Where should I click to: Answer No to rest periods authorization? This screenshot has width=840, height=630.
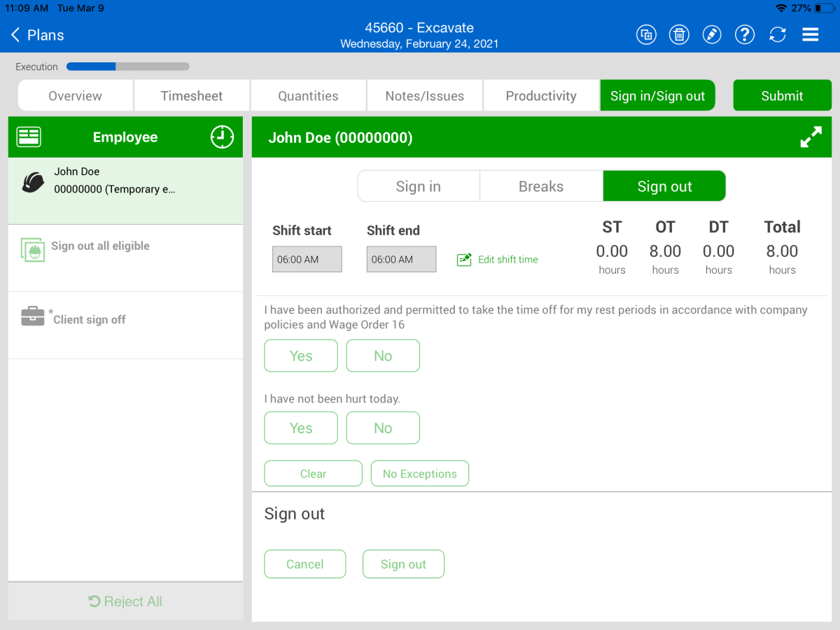click(383, 356)
